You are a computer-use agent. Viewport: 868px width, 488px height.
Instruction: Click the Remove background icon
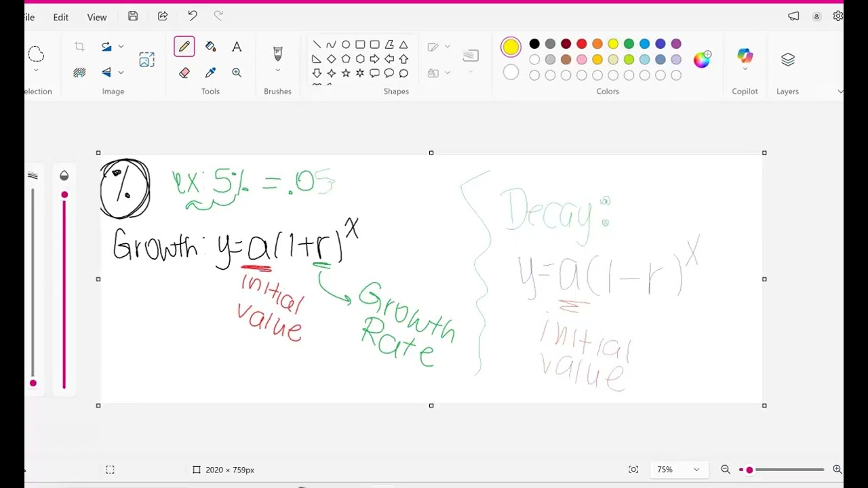pyautogui.click(x=79, y=73)
